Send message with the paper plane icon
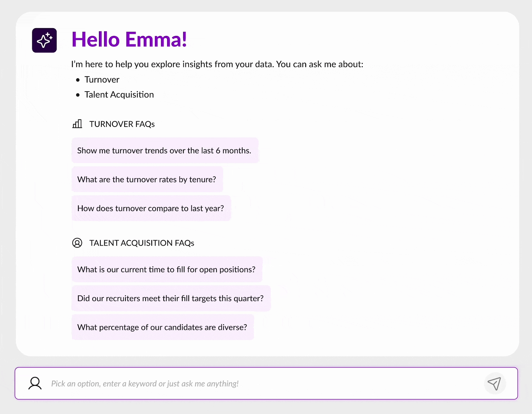This screenshot has height=414, width=532. (x=494, y=383)
